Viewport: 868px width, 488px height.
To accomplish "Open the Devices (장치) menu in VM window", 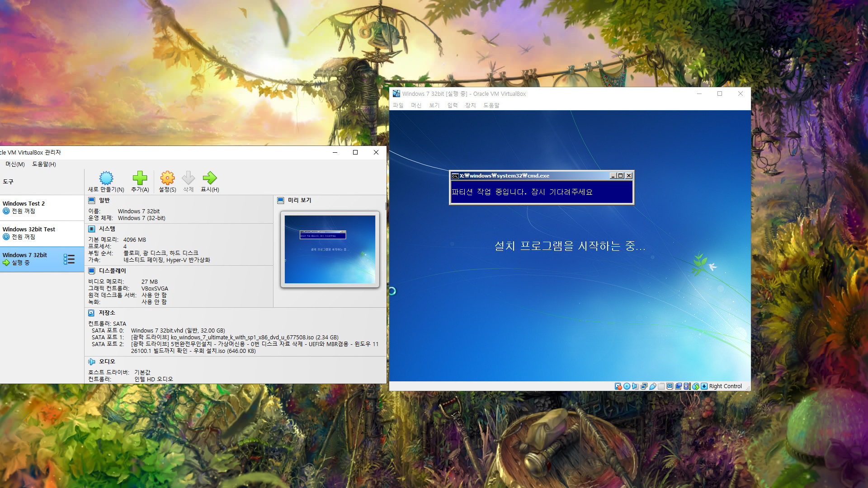I will (x=471, y=105).
